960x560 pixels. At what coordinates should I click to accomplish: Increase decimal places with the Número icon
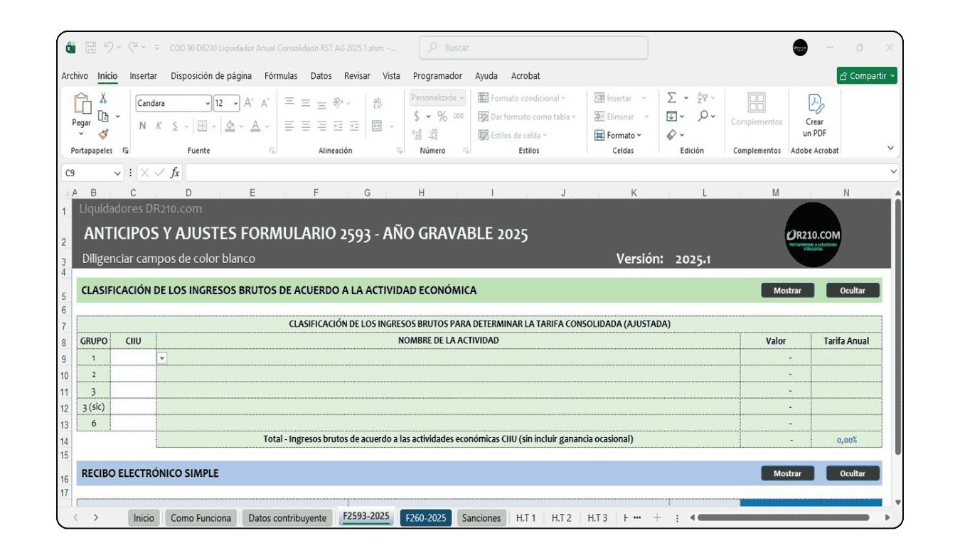(416, 134)
